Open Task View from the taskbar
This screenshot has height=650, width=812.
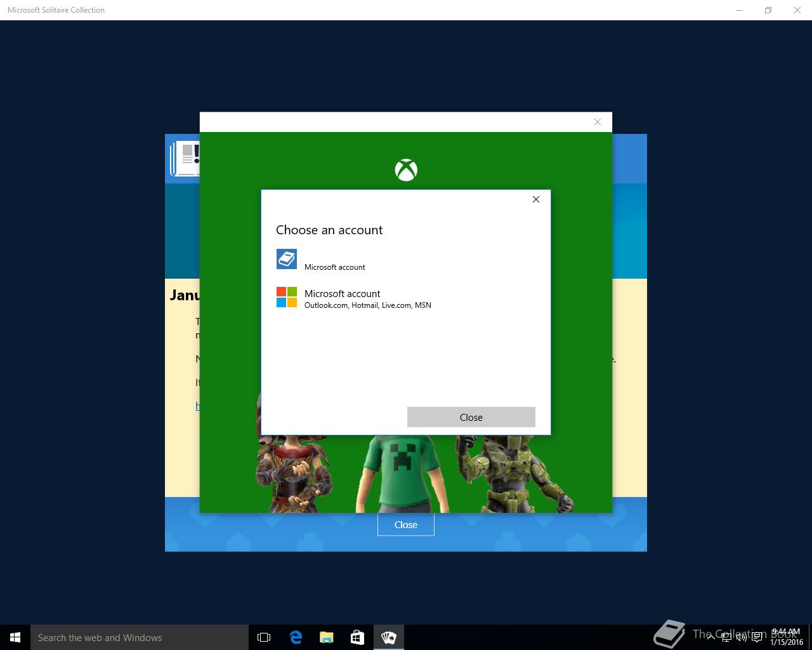264,637
